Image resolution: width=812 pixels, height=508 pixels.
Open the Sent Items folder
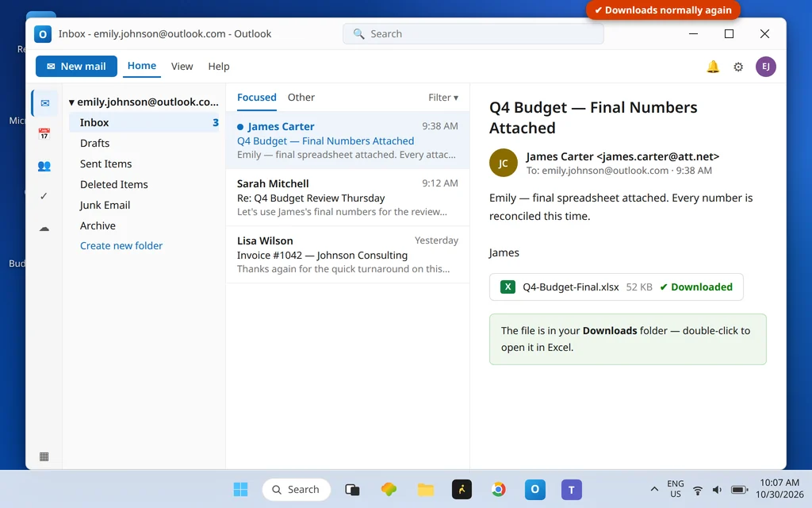(x=144, y=164)
